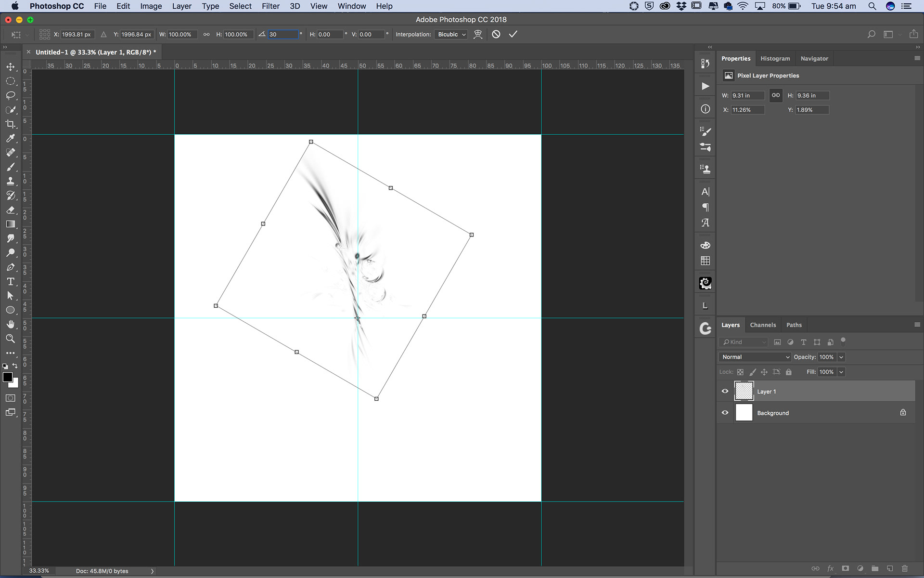This screenshot has width=924, height=578.
Task: Select the Crop tool
Action: [10, 124]
